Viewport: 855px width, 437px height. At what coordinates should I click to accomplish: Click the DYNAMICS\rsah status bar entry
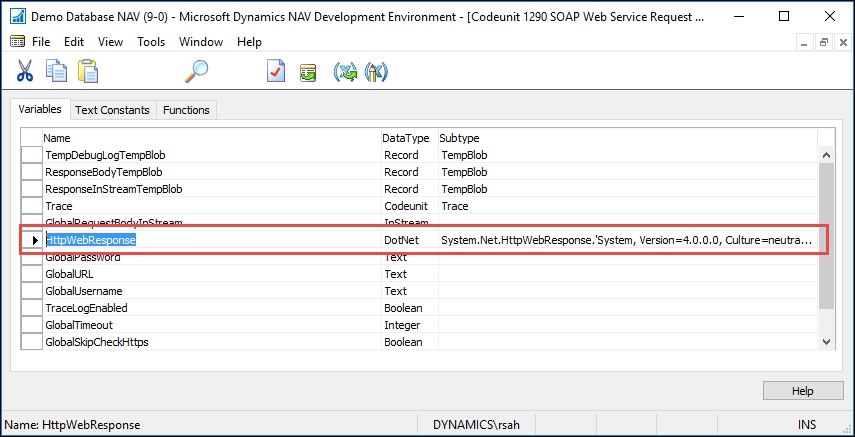click(476, 424)
